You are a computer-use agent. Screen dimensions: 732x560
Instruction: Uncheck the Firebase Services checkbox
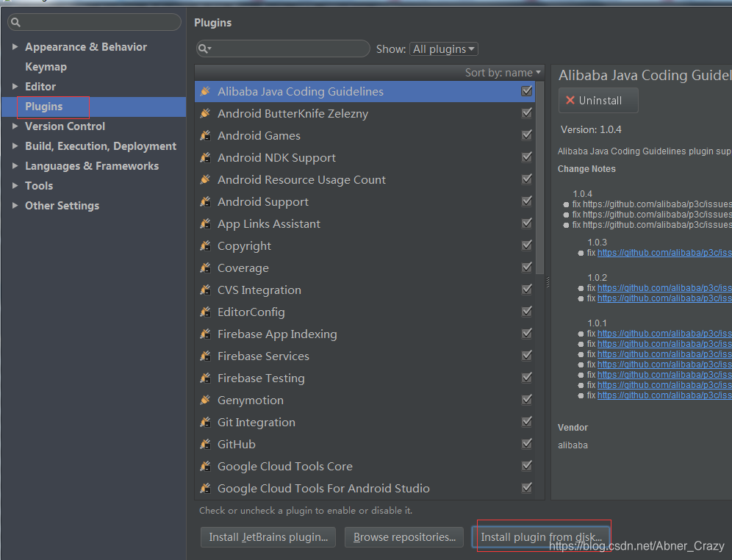coord(527,356)
